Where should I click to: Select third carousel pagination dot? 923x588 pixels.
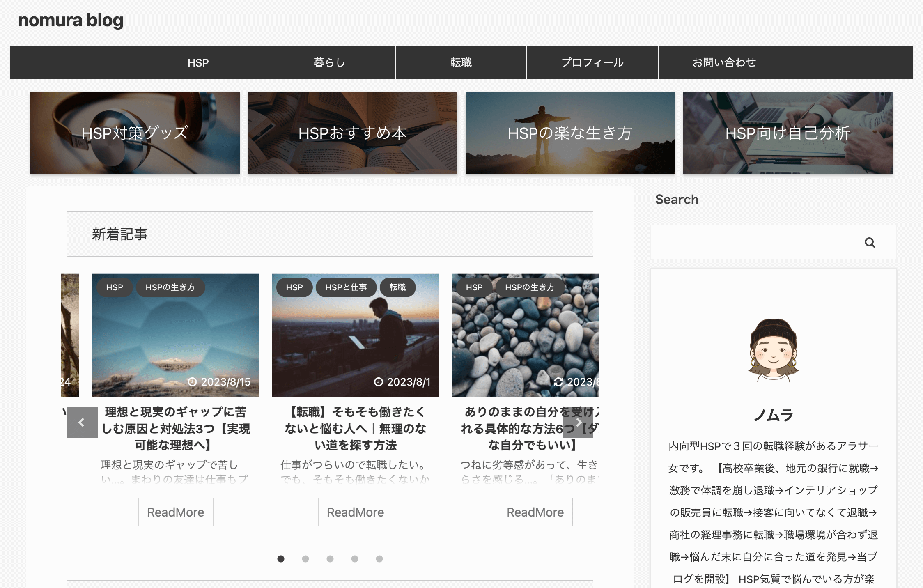pos(330,559)
